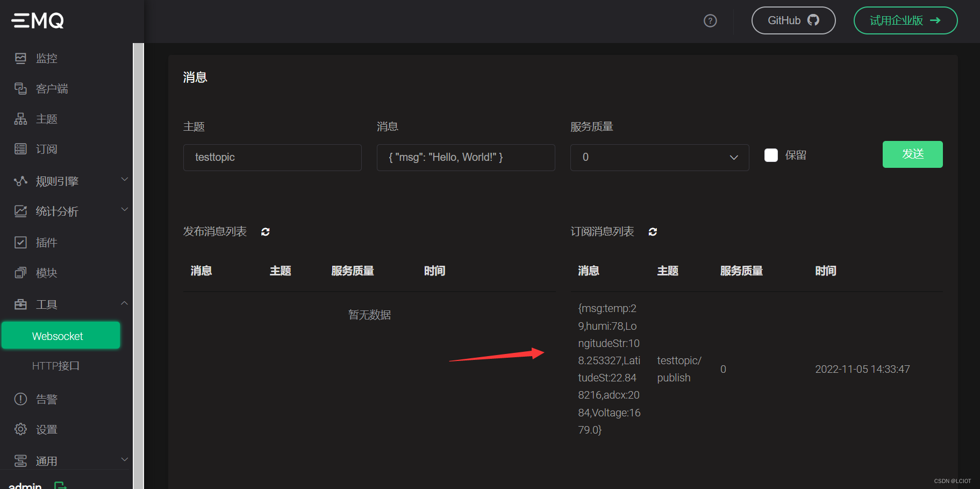Click the 统计分析 chart icon

pos(20,211)
